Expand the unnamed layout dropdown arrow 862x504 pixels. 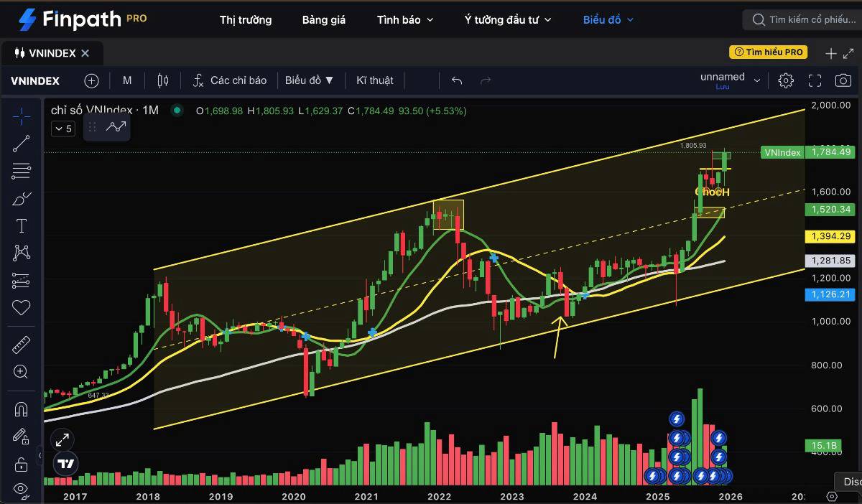tap(757, 81)
